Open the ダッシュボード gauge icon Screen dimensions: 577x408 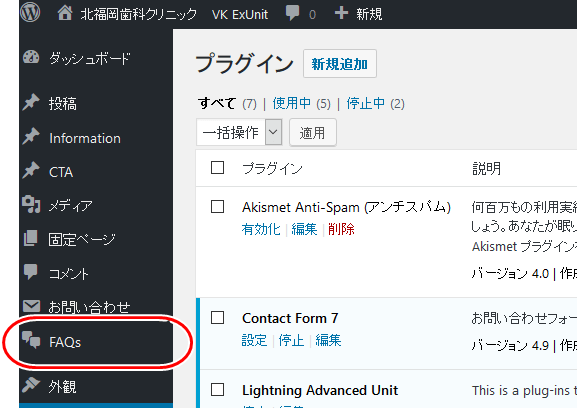tap(31, 58)
